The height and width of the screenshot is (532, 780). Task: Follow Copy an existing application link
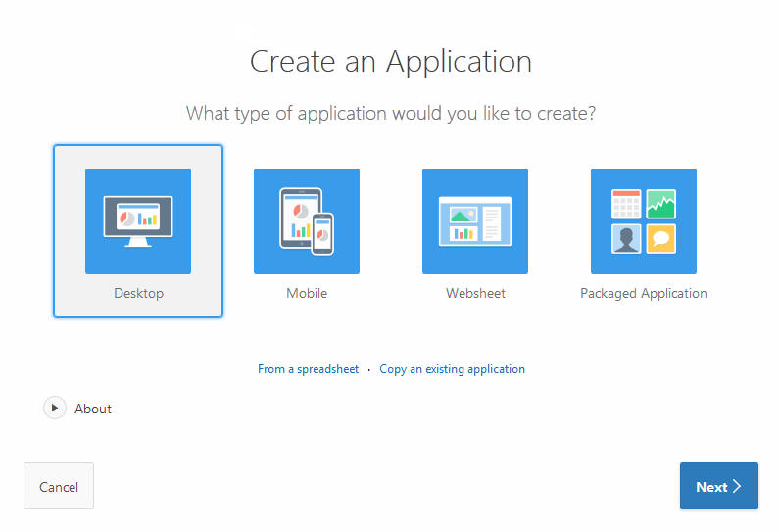click(x=452, y=369)
